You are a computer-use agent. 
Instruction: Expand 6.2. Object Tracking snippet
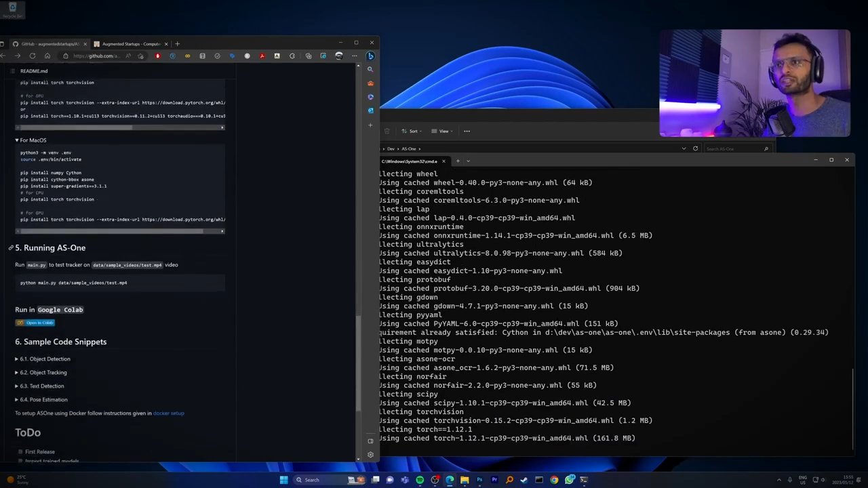pyautogui.click(x=41, y=372)
